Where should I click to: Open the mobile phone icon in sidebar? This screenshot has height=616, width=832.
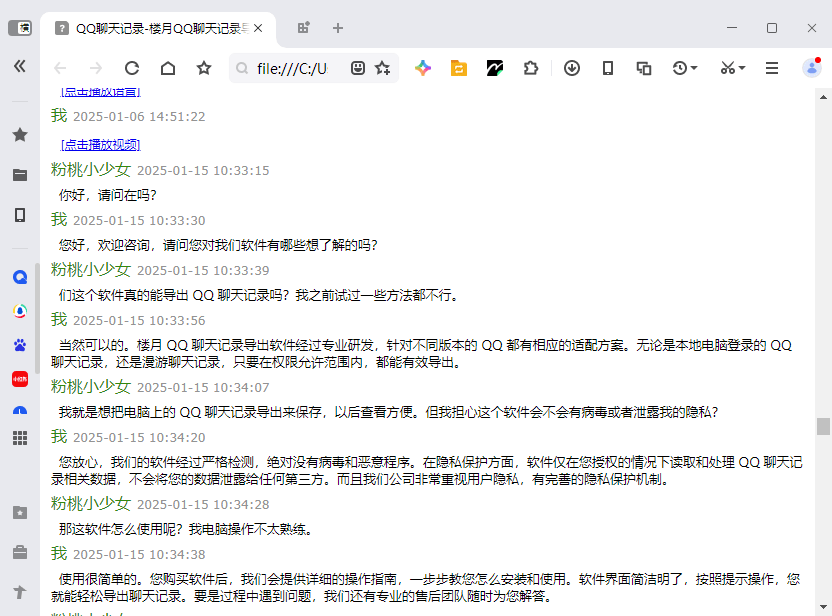tap(20, 215)
